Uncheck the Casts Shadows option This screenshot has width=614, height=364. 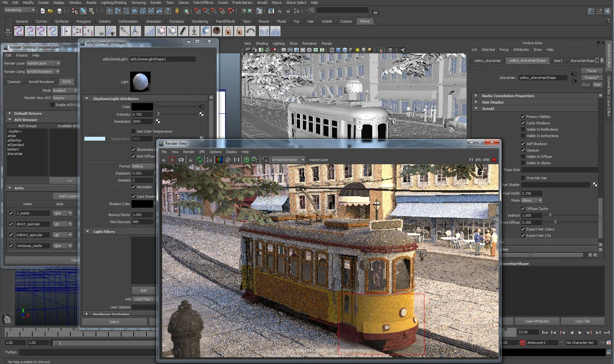(523, 123)
